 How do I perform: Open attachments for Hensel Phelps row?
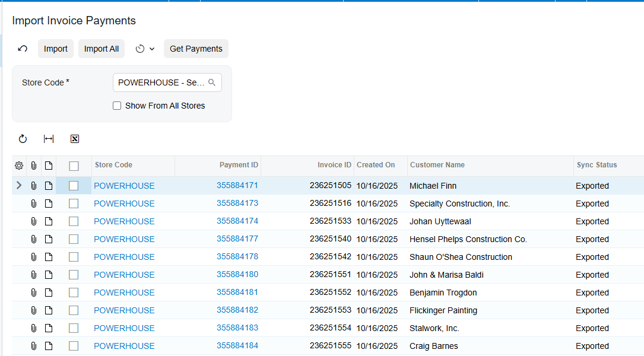(x=34, y=239)
